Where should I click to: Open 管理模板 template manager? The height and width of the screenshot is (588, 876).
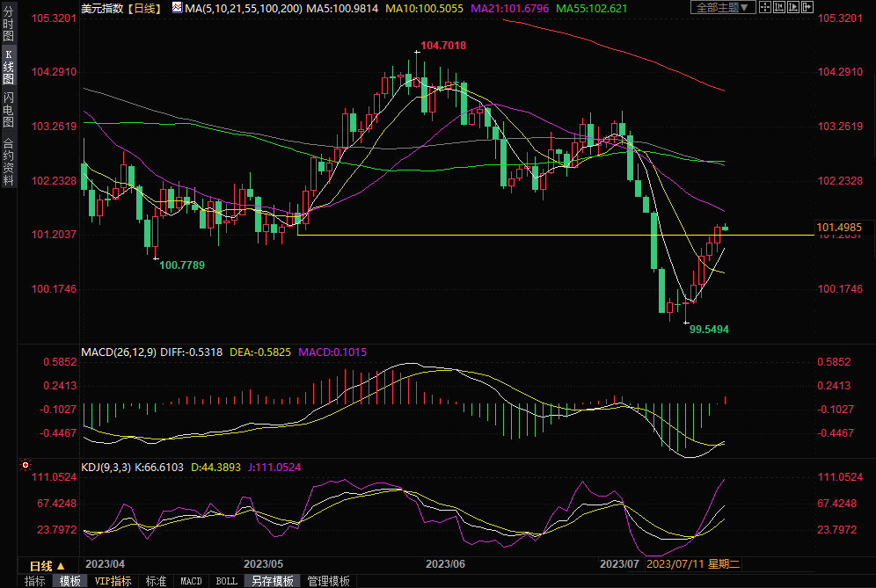point(328,581)
